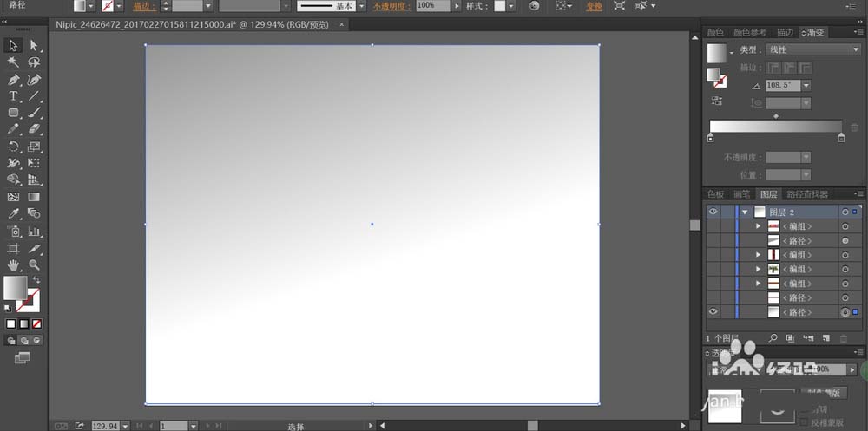Set fill mode to solid Color button
Screen dimensions: 868x431
tap(11, 324)
